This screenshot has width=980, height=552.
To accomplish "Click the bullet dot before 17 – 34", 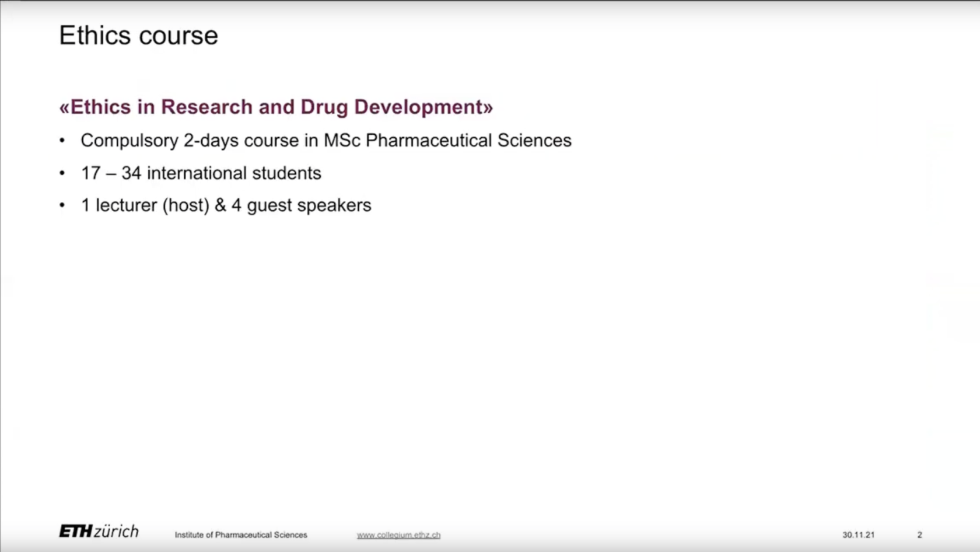I will pos(62,173).
